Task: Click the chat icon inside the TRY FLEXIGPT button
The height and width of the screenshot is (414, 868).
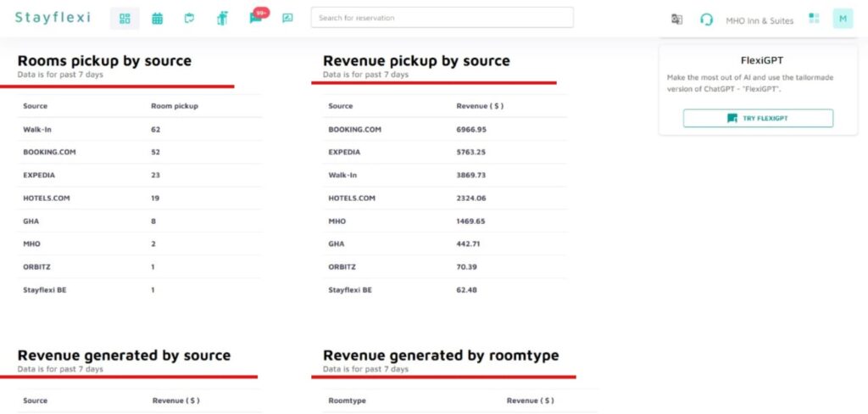Action: (732, 118)
